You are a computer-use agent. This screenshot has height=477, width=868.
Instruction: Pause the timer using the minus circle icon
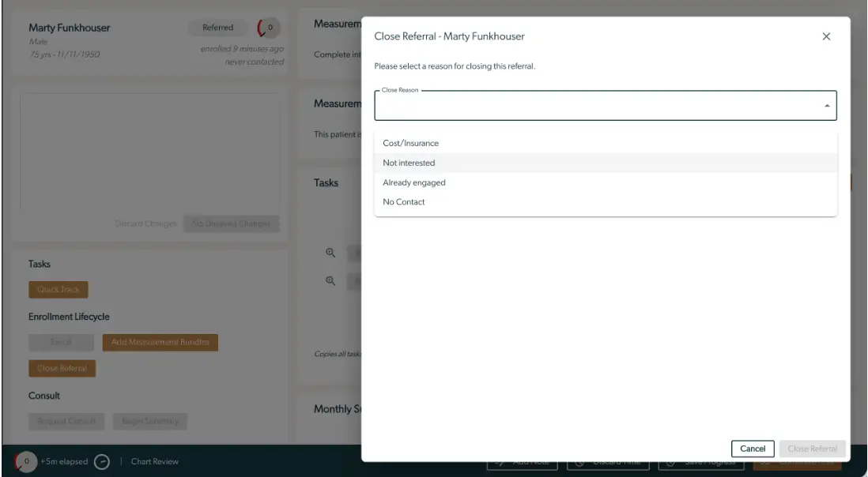click(x=101, y=461)
